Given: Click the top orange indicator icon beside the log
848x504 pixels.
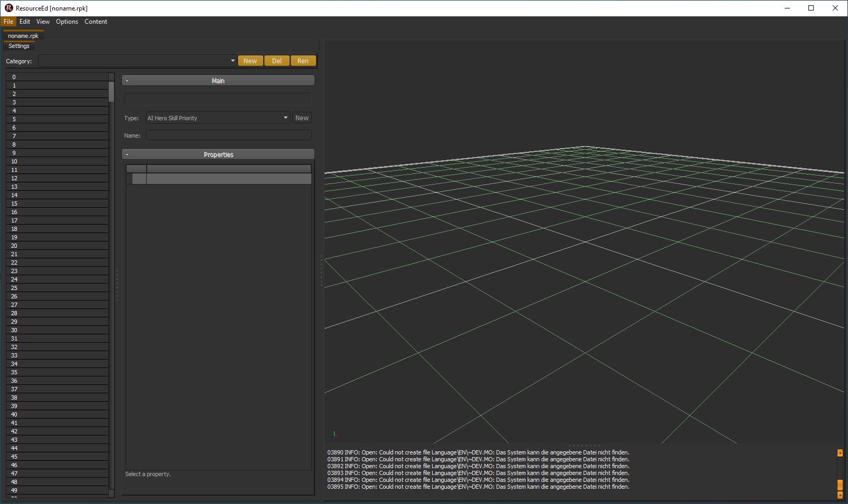Looking at the screenshot, I should [840, 453].
